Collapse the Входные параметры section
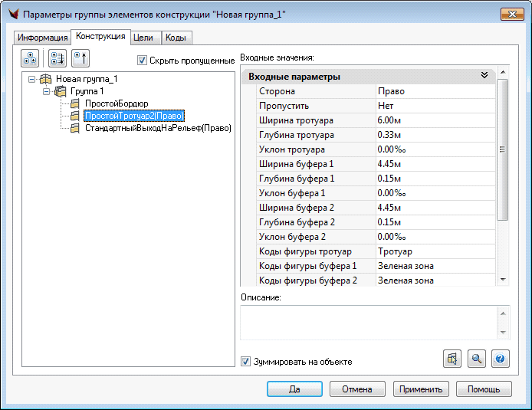The width and height of the screenshot is (532, 410). tap(484, 76)
